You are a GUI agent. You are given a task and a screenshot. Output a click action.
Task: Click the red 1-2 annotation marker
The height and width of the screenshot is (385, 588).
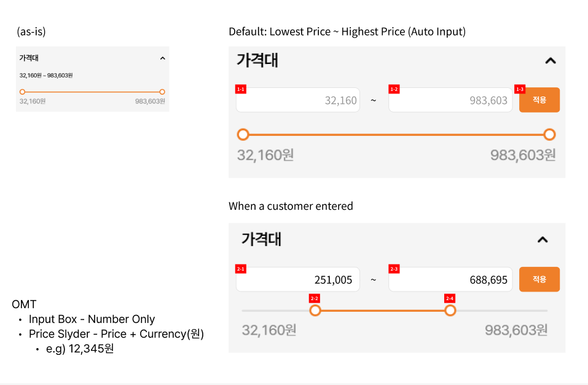[x=394, y=89]
